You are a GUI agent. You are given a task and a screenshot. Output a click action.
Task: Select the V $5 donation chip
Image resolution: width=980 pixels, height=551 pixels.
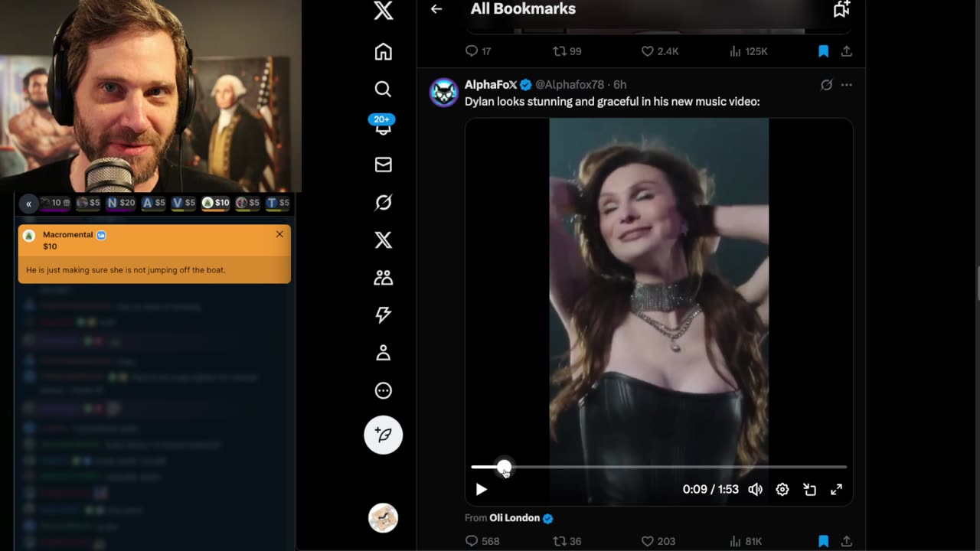click(x=184, y=203)
